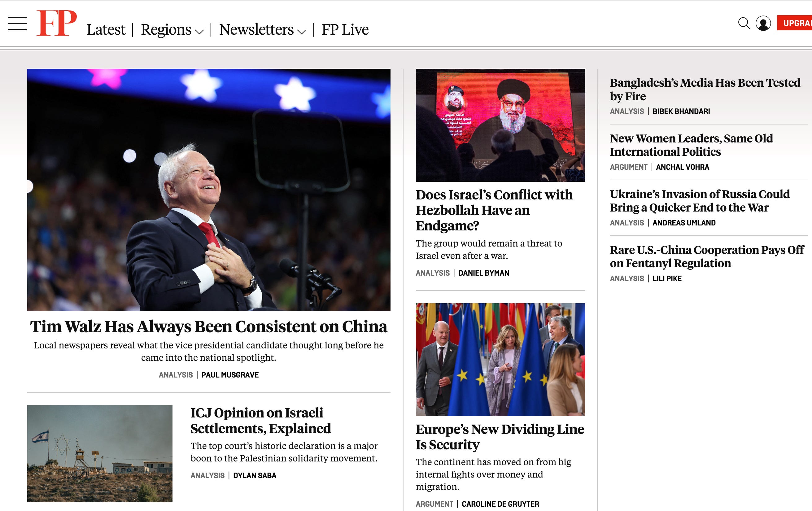View author Anchal Vohra's page
This screenshot has height=511, width=812.
(683, 167)
